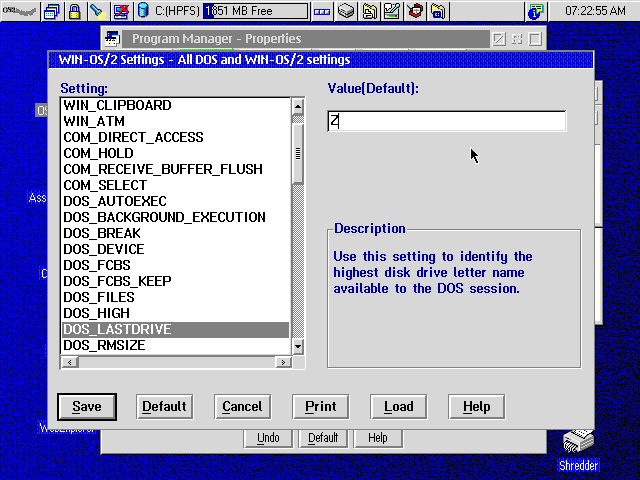Open the Window List icon in WarpCenter
This screenshot has height=480, width=640.
(x=51, y=11)
